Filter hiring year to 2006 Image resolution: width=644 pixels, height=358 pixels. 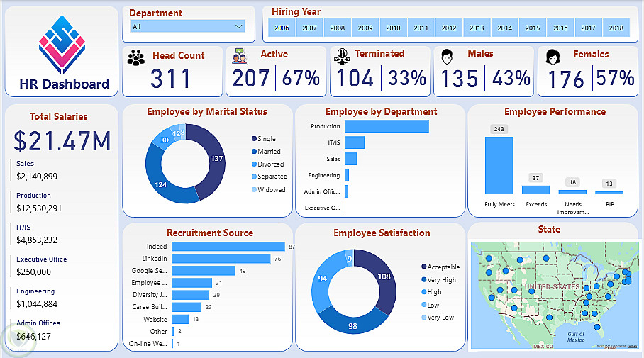pos(282,28)
